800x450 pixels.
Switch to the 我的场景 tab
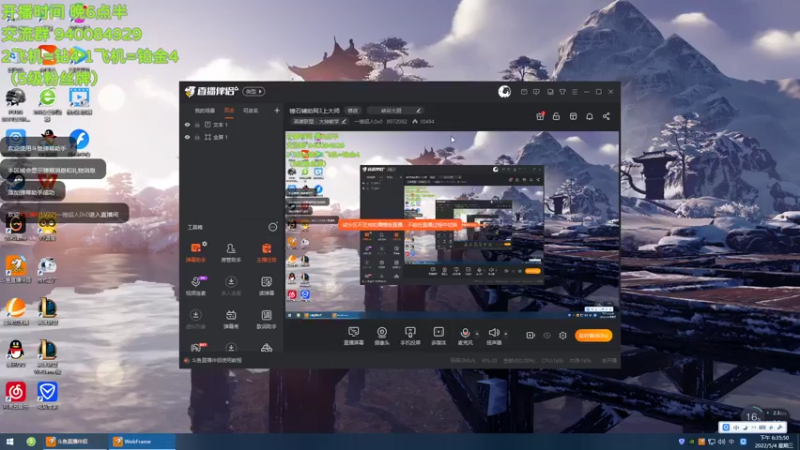[x=205, y=111]
